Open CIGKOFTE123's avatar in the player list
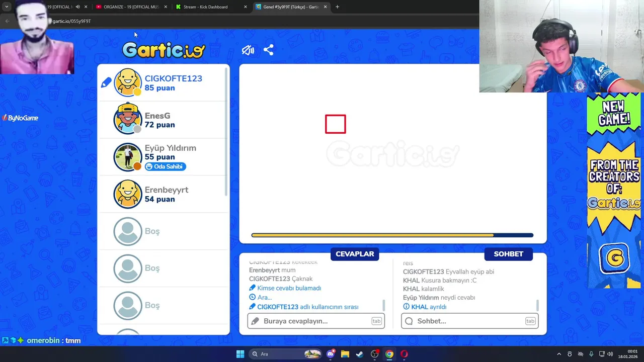The height and width of the screenshot is (362, 644). pyautogui.click(x=128, y=82)
